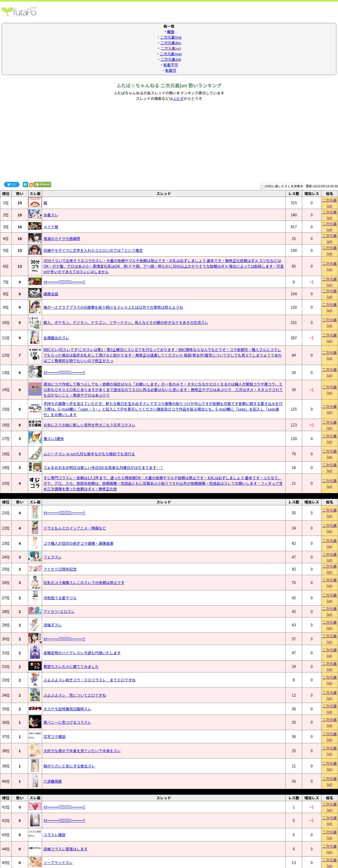
Task: Click すじコラ thread thumbnail
Action: tap(35, 483)
